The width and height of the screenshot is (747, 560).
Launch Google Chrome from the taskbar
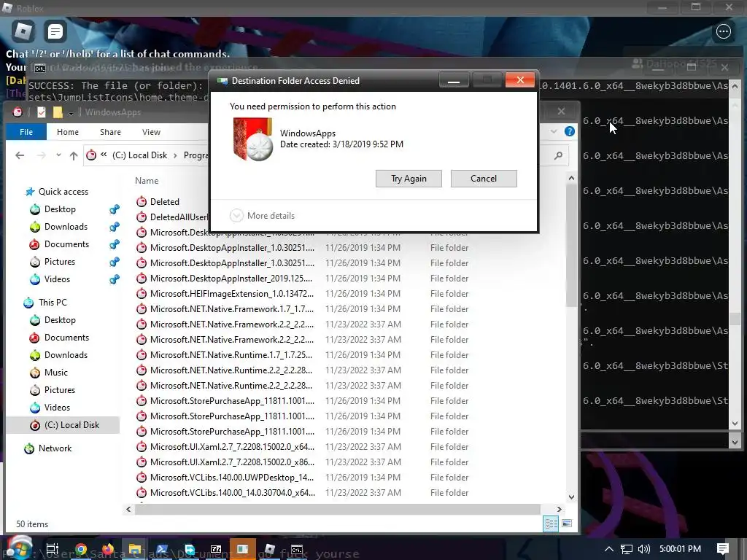coord(81,550)
